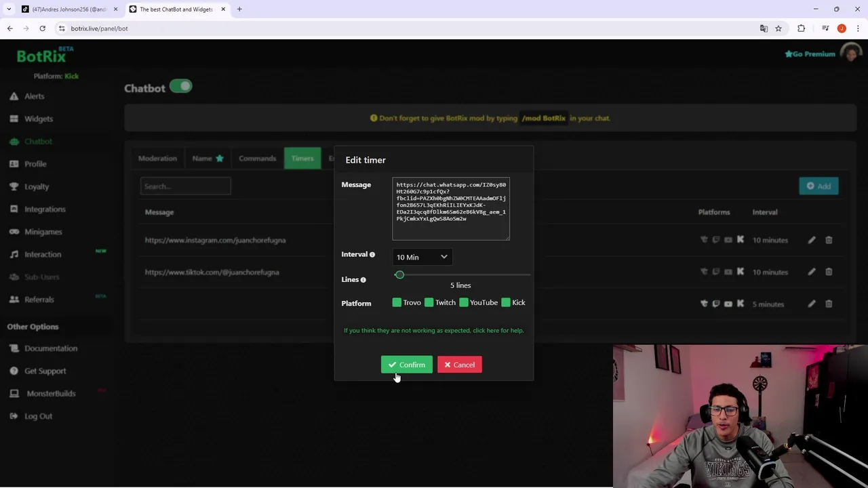The image size is (868, 488).
Task: Toggle the Trovo platform checkbox
Action: 397,302
